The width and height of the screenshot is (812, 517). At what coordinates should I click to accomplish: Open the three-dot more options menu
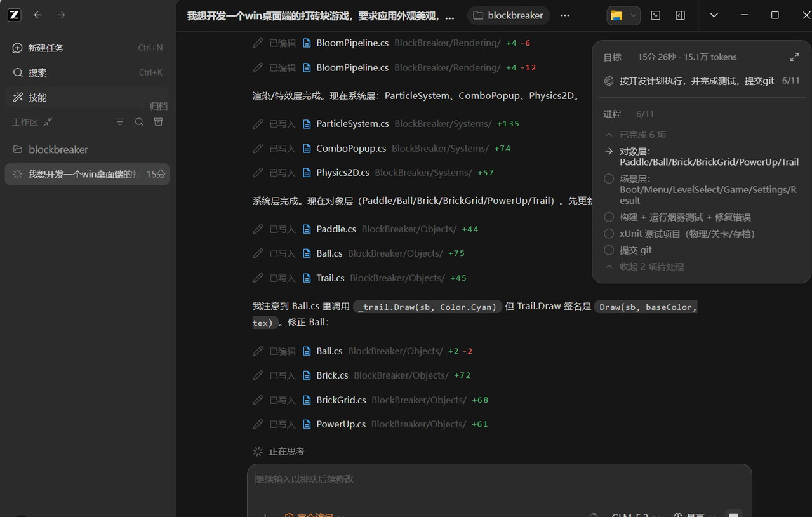[x=565, y=15]
